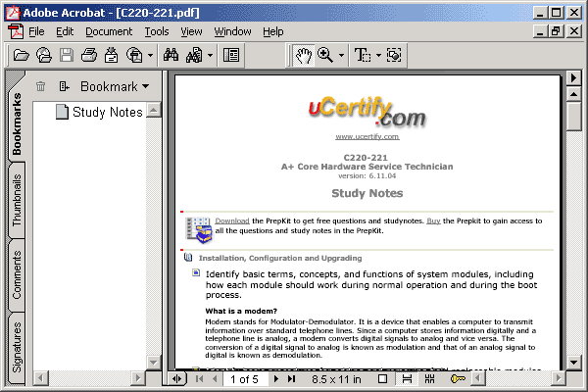
Task: Switch to the Signatures side tab
Action: pyautogui.click(x=17, y=347)
